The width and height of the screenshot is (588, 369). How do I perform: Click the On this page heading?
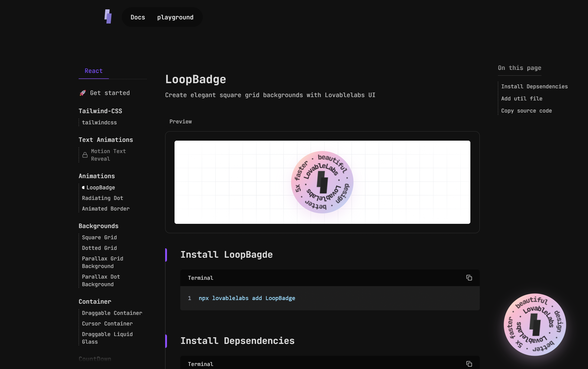[520, 68]
